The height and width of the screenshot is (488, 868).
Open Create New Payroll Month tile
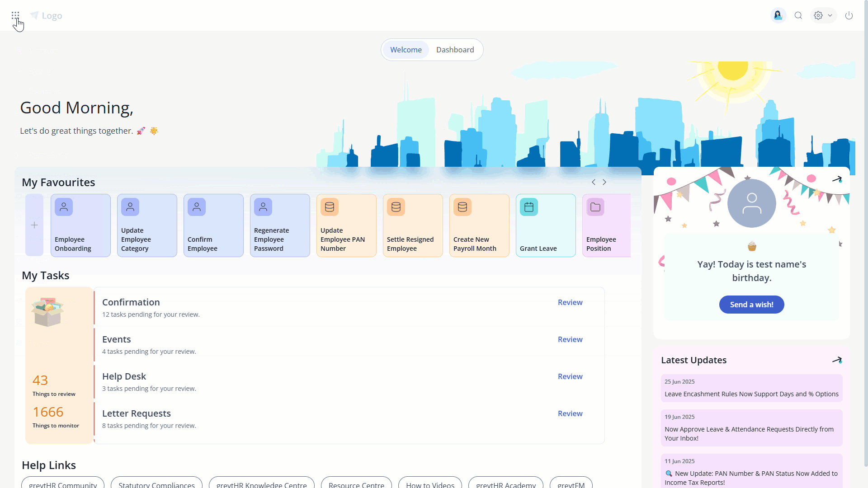479,225
